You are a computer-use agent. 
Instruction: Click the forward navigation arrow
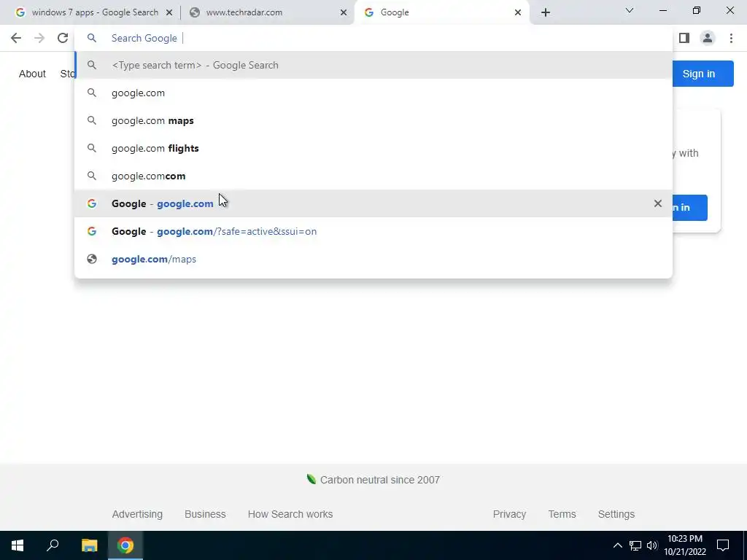[39, 38]
